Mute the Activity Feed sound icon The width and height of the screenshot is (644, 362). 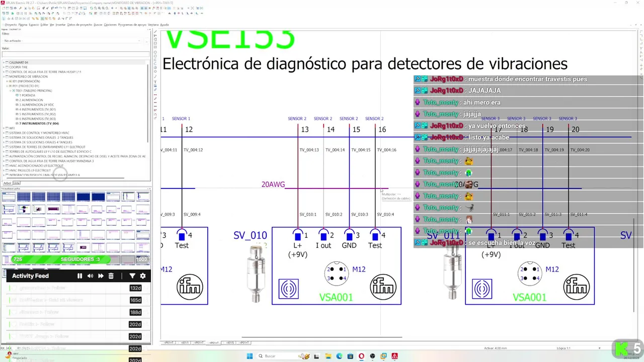90,276
